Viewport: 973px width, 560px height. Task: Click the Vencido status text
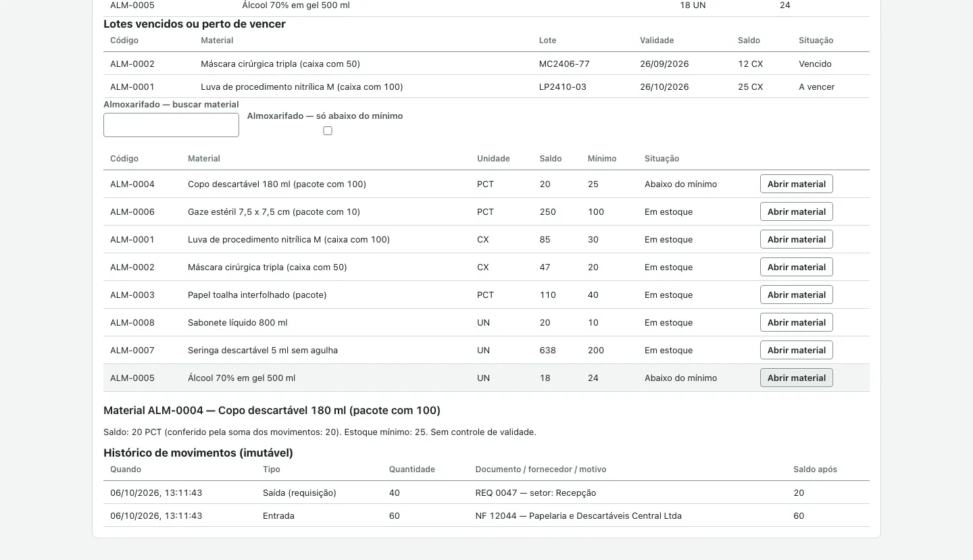[x=815, y=64]
